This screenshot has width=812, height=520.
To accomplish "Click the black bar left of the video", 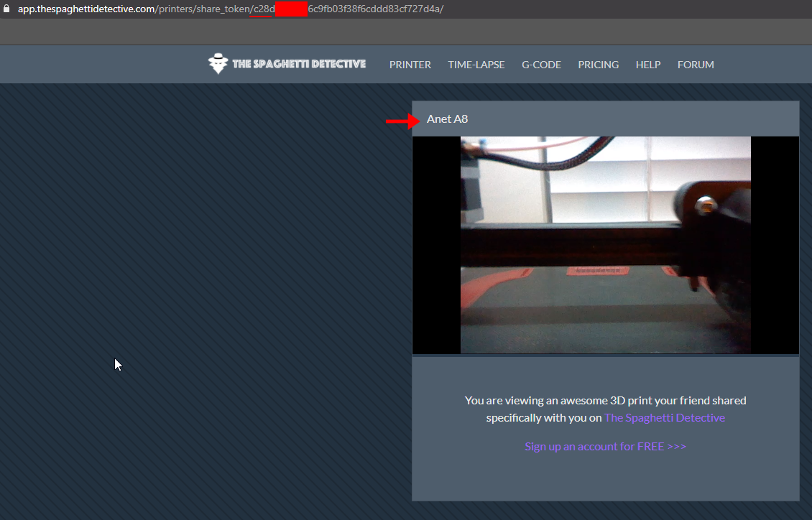I will [435, 244].
